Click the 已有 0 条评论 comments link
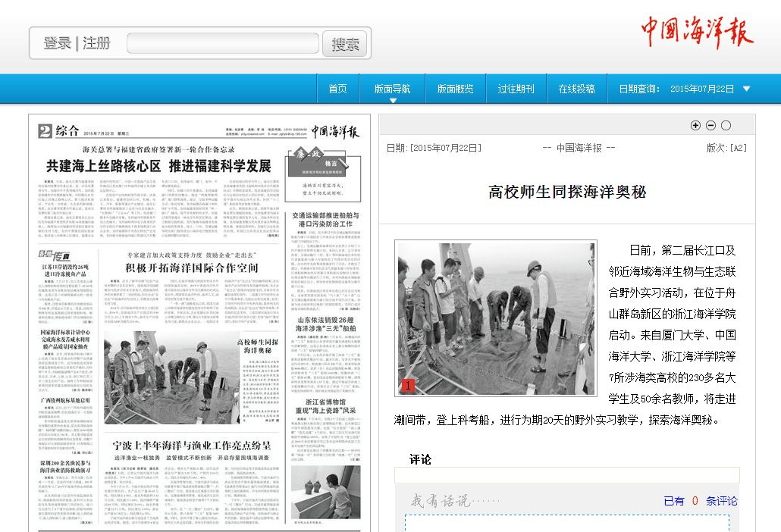This screenshot has width=781, height=532. coord(701,501)
